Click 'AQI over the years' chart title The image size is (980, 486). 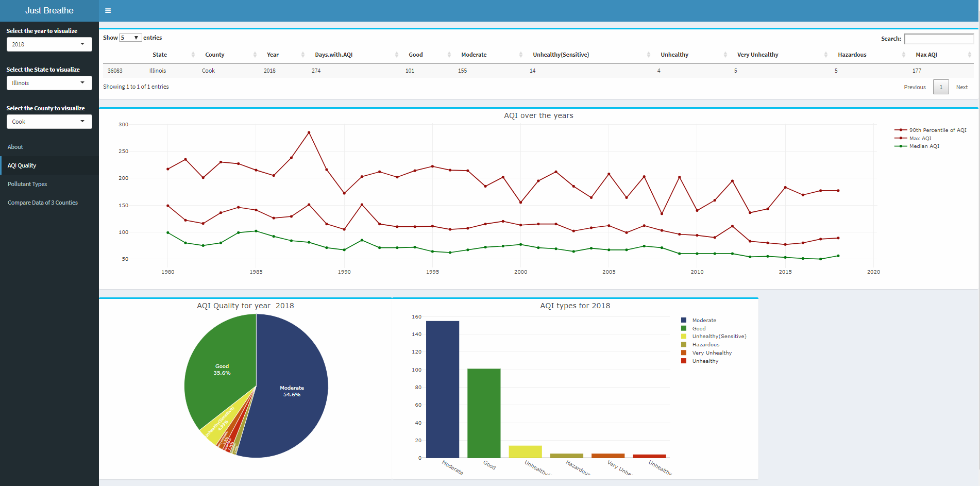538,115
